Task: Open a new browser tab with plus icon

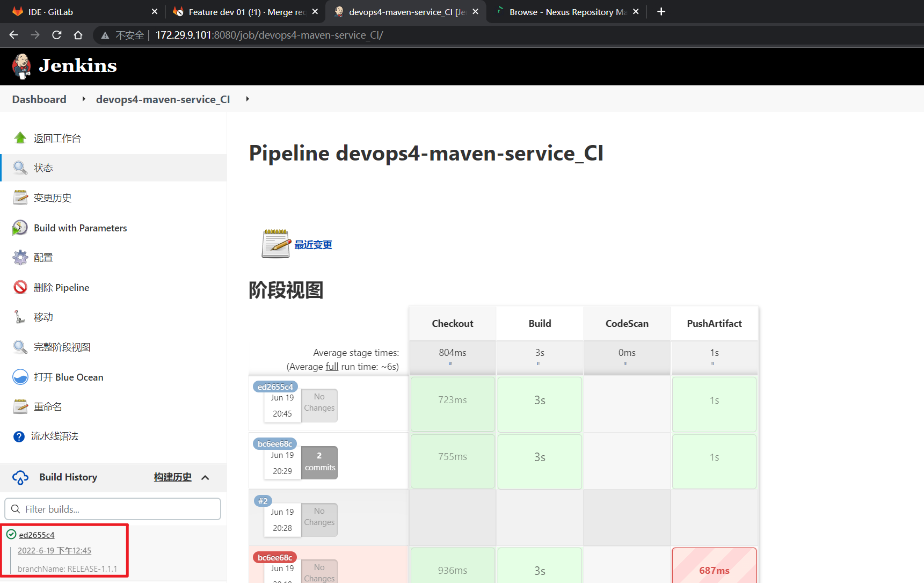Action: coord(661,12)
